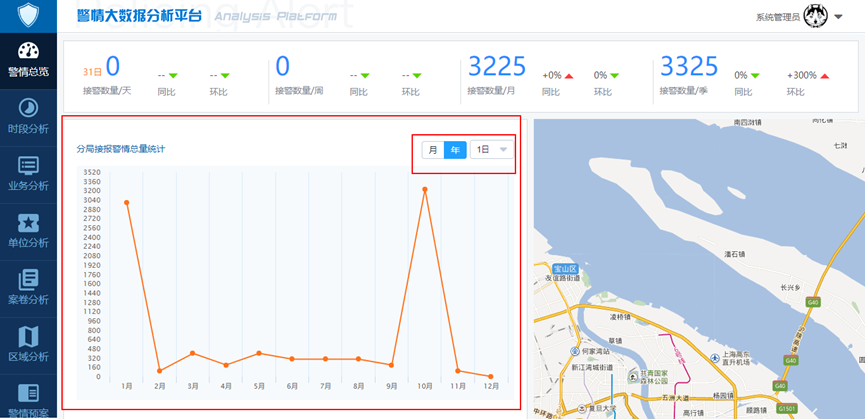Image resolution: width=865 pixels, height=419 pixels.
Task: Open 警情总览 dashboard icon in sidebar
Action: 28,51
